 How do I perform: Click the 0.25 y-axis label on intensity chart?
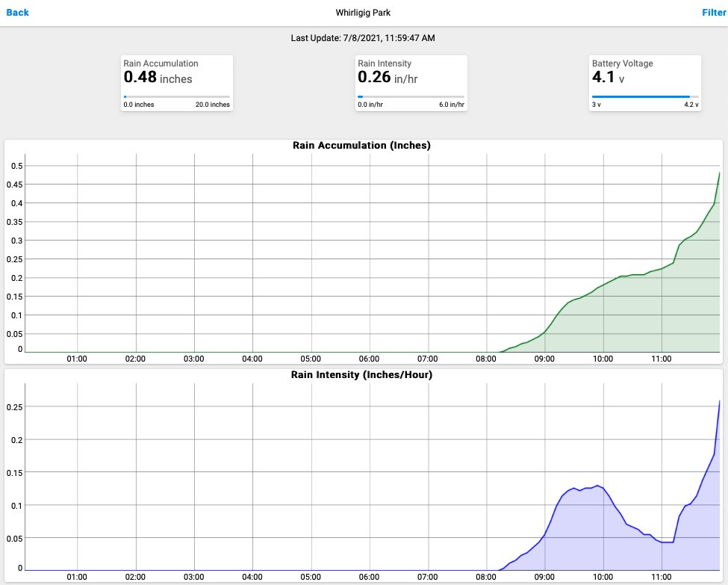coord(14,407)
